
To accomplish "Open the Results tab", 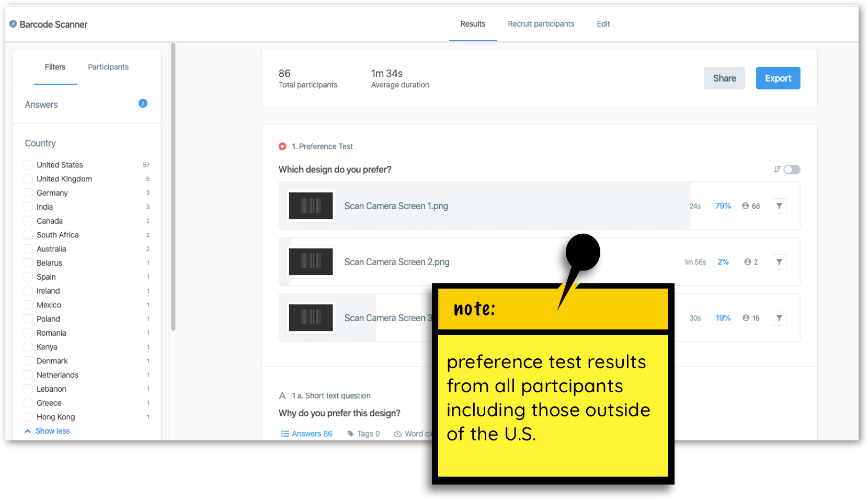I will click(473, 24).
